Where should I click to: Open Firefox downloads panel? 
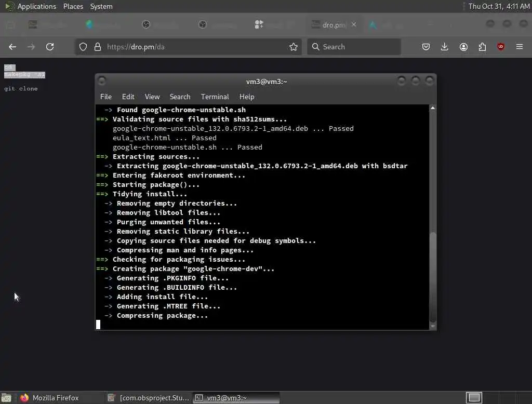[x=445, y=47]
